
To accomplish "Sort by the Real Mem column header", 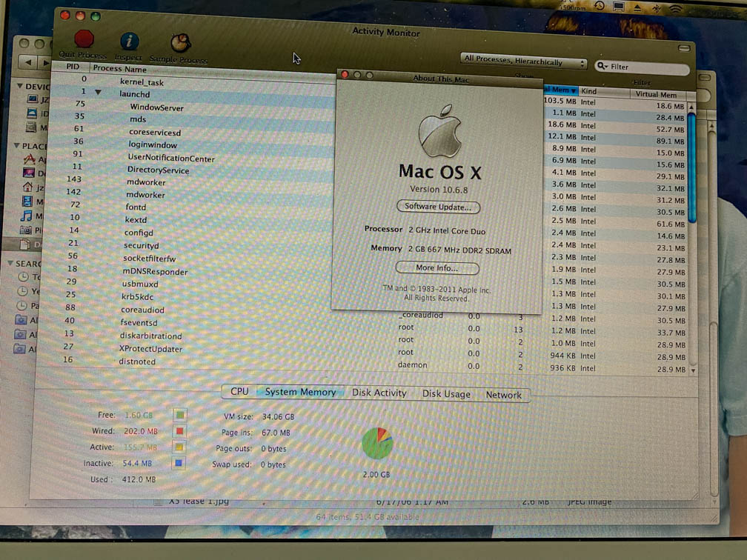I will pos(560,90).
